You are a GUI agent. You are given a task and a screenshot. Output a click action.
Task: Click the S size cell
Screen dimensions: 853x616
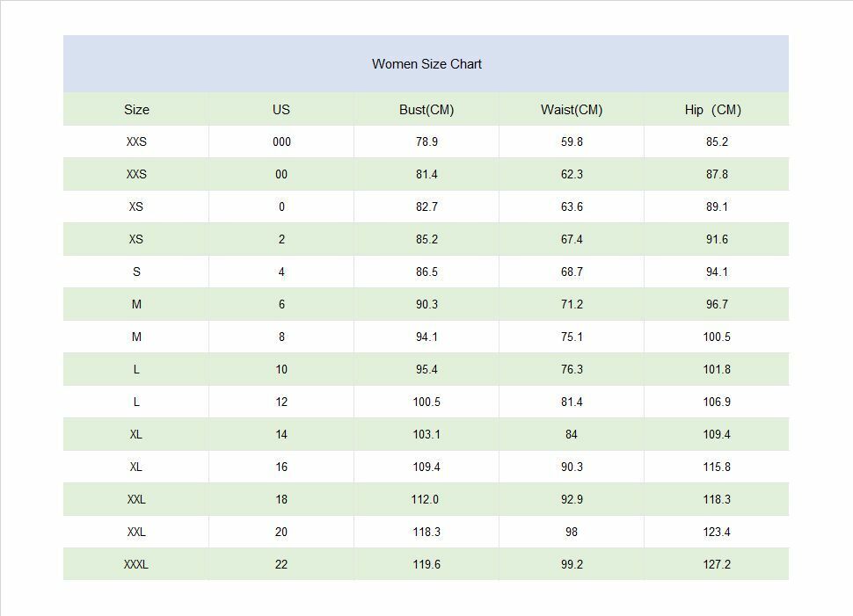[x=136, y=272]
